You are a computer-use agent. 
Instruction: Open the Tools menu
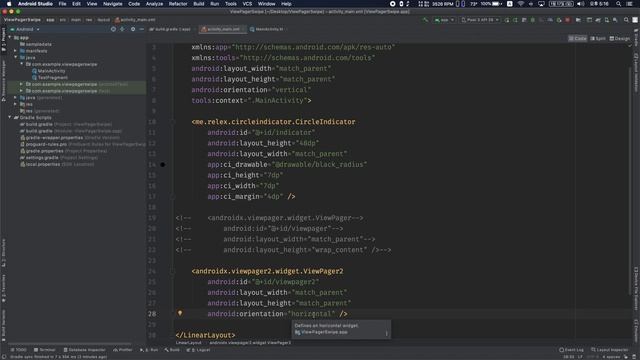(231, 4)
